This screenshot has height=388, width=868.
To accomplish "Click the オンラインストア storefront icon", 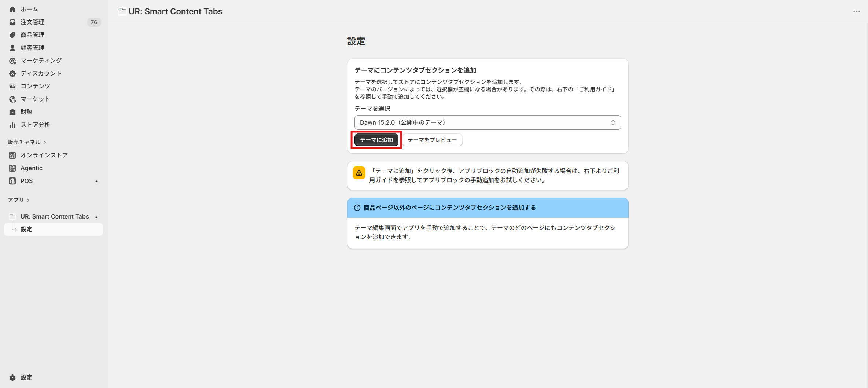I will 12,155.
